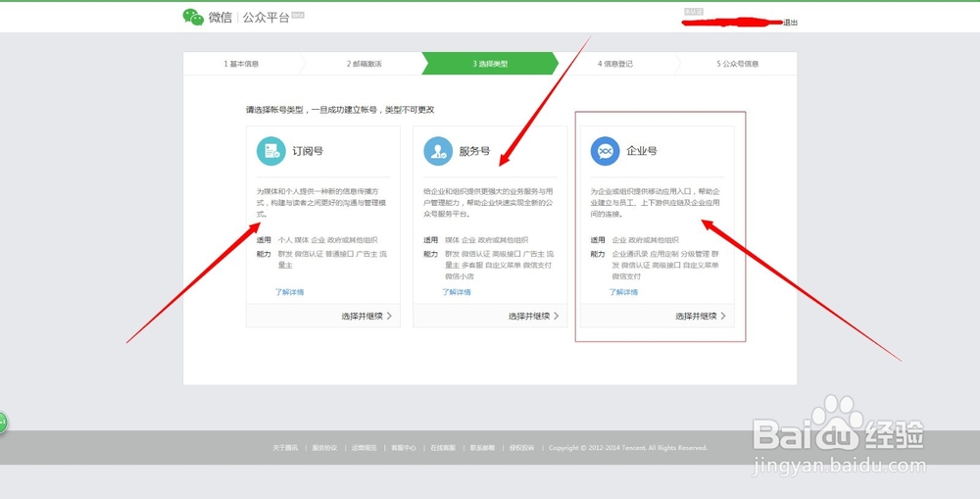Open the 侵权投诉 footer link
980x499 pixels.
(522, 448)
